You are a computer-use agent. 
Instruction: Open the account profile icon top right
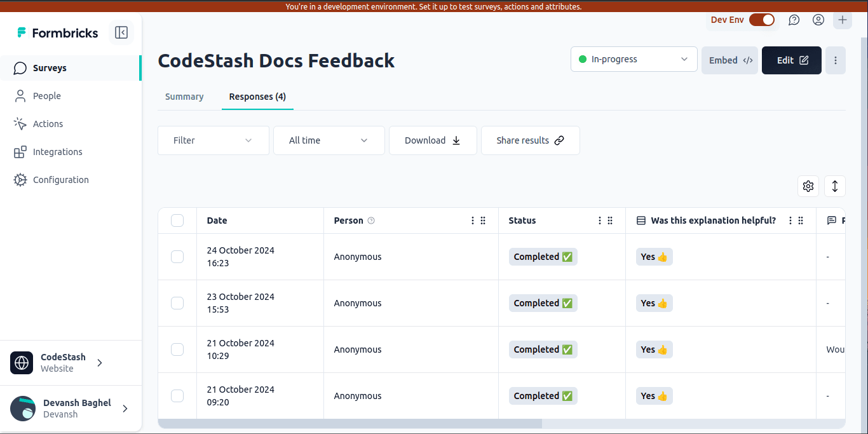point(818,20)
